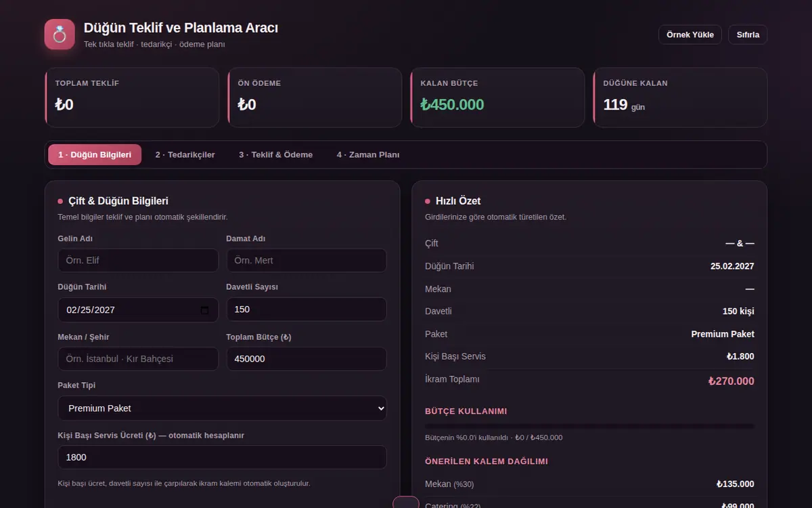Focus the Damat Adı input field

[x=307, y=260]
